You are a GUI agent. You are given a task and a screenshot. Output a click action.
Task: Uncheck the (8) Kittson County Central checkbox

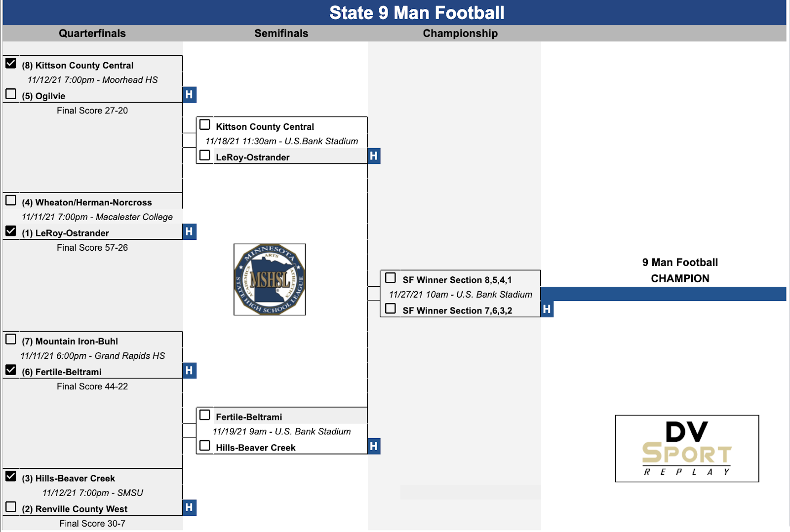point(11,64)
